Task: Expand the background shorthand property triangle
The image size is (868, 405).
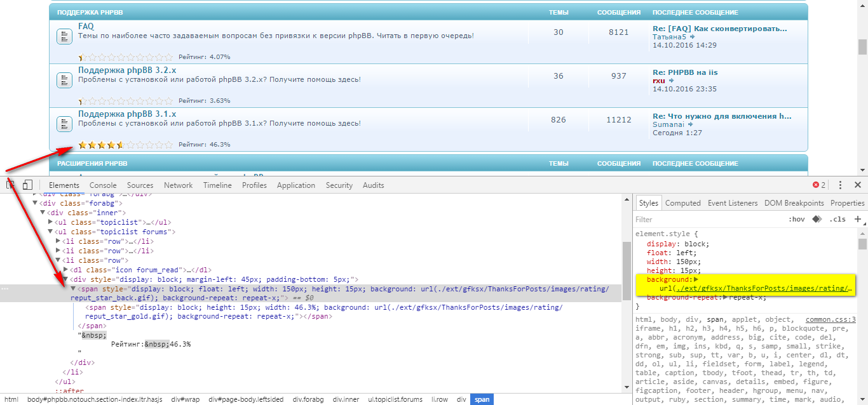Action: 696,279
